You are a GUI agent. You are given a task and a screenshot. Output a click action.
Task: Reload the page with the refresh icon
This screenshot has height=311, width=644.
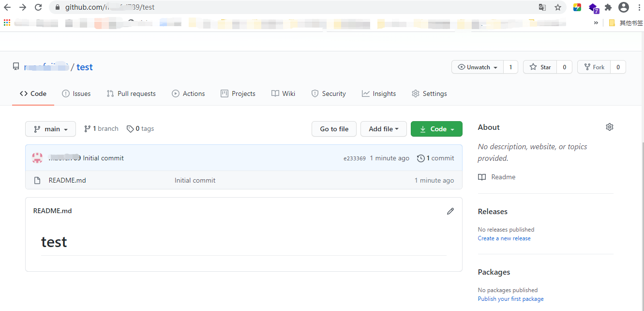[38, 7]
